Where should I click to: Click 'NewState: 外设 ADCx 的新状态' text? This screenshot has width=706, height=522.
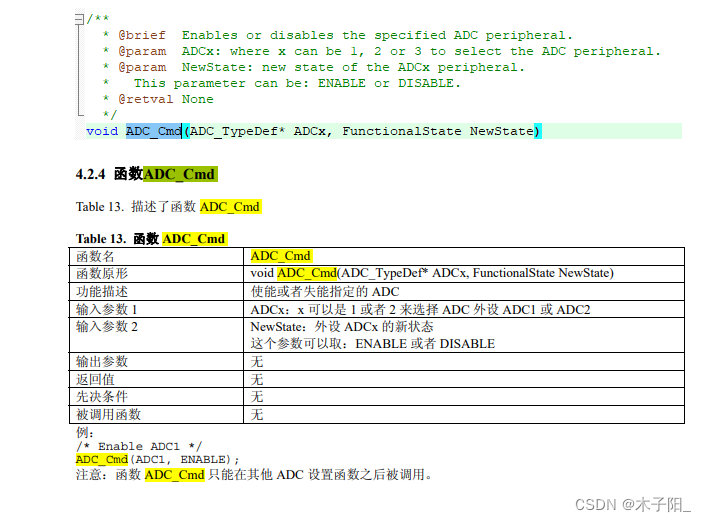tap(342, 327)
